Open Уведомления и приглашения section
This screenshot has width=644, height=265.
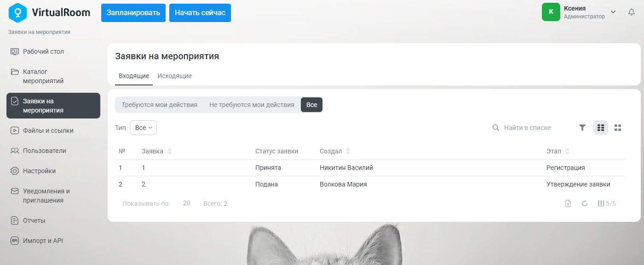tap(53, 196)
